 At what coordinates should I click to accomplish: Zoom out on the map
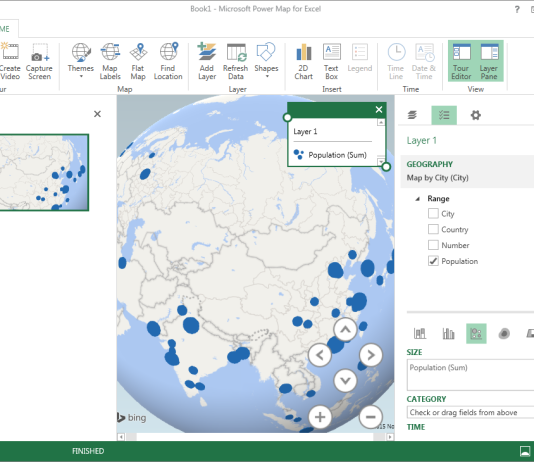371,417
